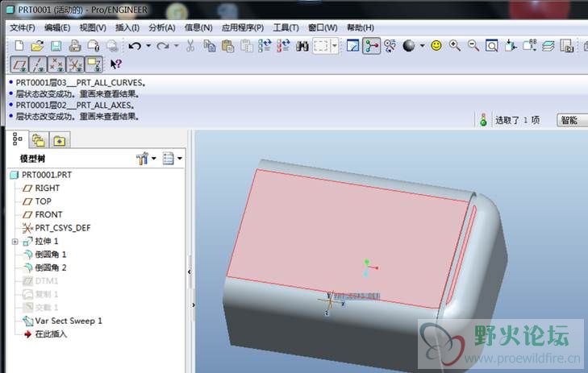The width and height of the screenshot is (588, 373).
Task: Click the yellow smiley face icon
Action: pos(436,46)
